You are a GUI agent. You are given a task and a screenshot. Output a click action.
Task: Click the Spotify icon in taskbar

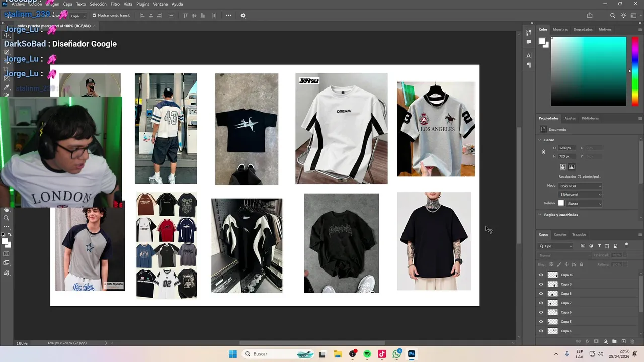coord(367,354)
